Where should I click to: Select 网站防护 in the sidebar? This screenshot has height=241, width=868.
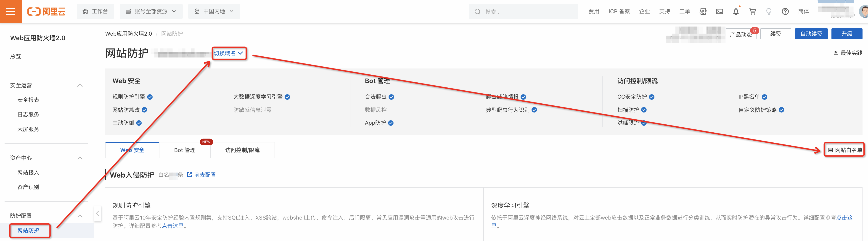click(28, 231)
